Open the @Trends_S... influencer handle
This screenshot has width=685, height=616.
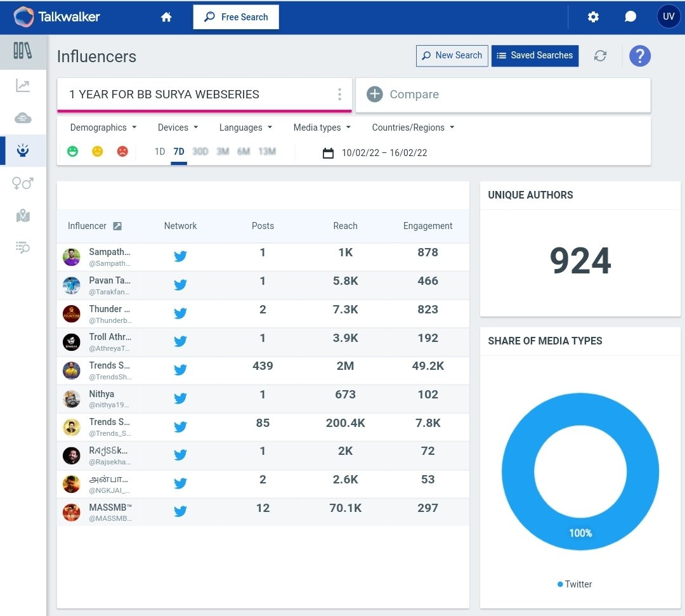pyautogui.click(x=110, y=433)
